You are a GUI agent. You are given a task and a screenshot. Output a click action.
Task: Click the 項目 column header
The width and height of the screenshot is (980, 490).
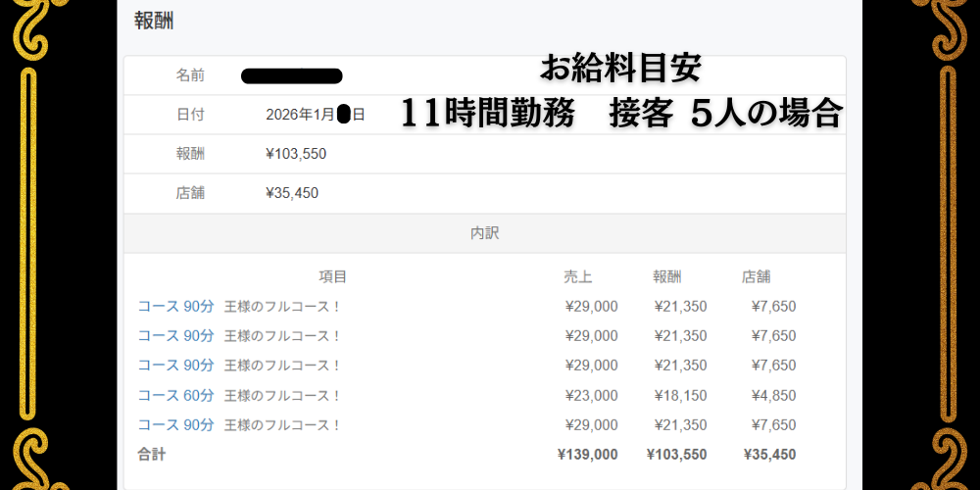[x=333, y=277]
